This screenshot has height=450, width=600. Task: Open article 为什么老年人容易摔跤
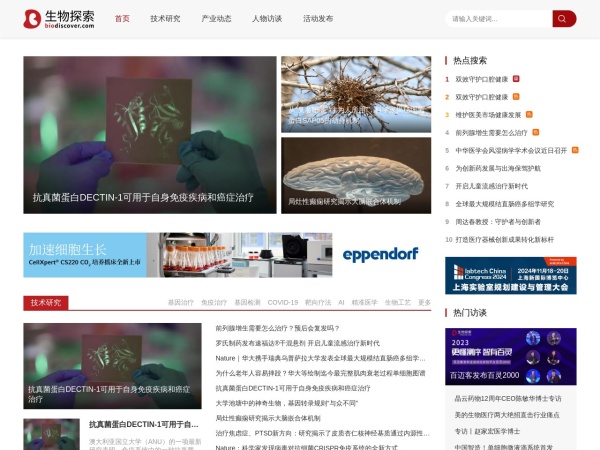[x=320, y=373]
